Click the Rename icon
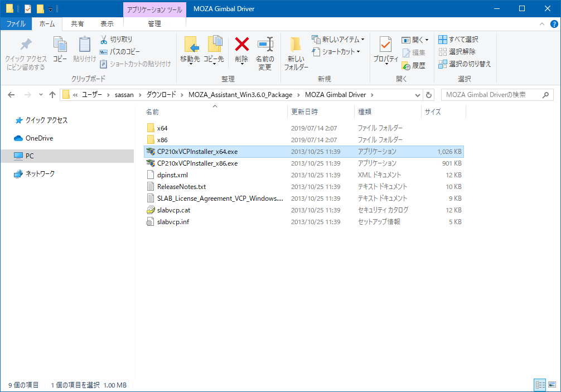Image resolution: width=561 pixels, height=392 pixels. (x=265, y=45)
